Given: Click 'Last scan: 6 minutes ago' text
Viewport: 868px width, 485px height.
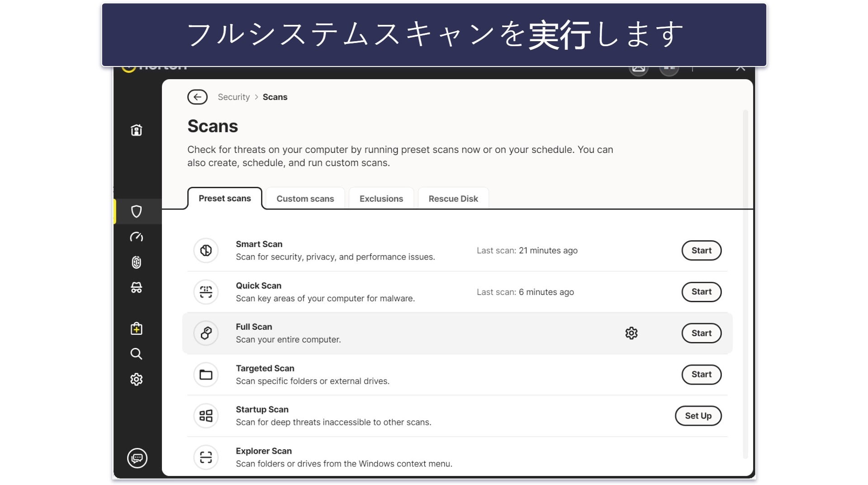Looking at the screenshot, I should point(525,292).
